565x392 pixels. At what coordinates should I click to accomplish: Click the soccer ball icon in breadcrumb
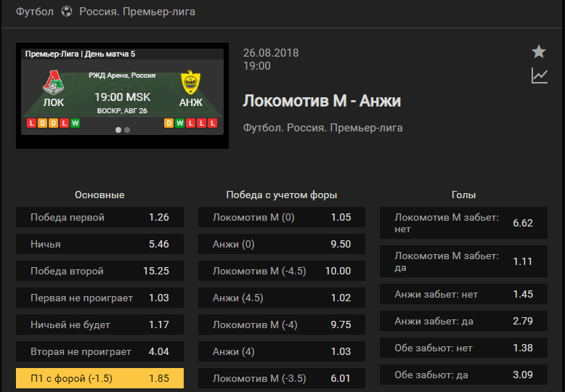[x=67, y=12]
